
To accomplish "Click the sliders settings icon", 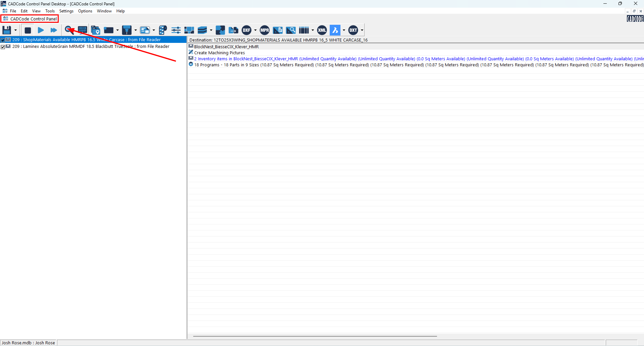I will point(176,30).
